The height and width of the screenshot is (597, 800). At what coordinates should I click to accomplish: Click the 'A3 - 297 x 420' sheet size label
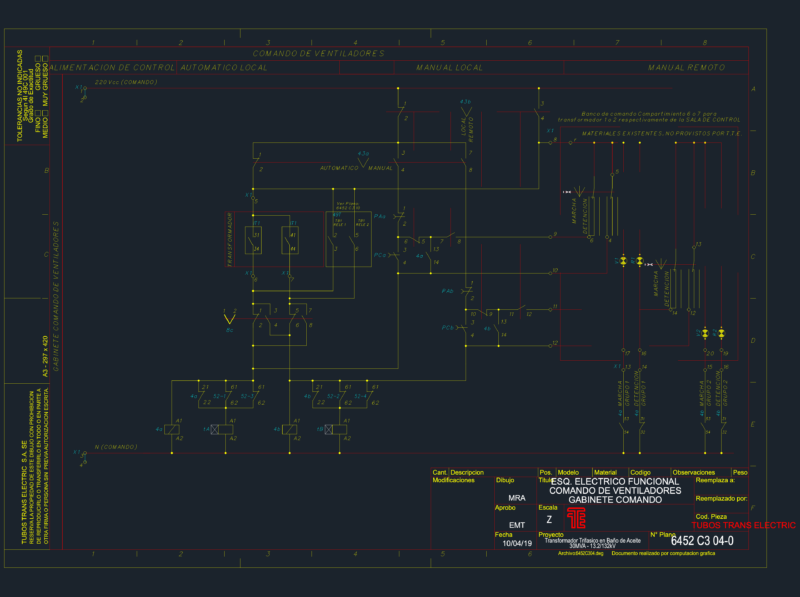(x=45, y=356)
